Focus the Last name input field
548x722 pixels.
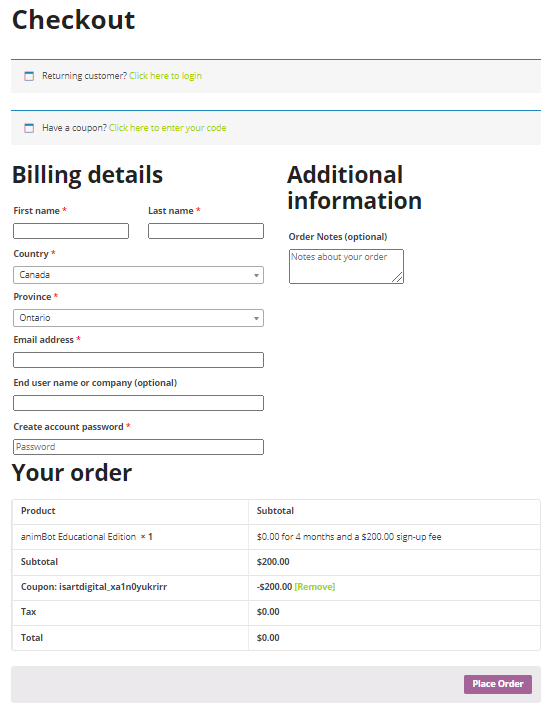pyautogui.click(x=206, y=231)
